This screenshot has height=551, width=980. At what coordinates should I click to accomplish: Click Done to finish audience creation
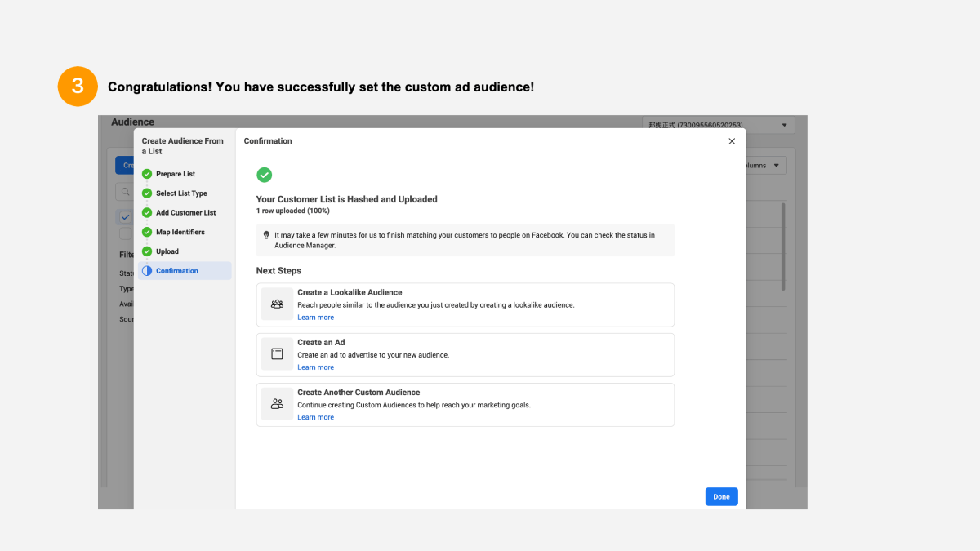pos(721,496)
